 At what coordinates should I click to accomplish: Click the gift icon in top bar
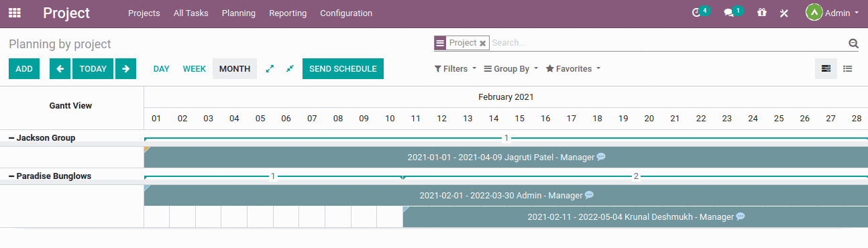(x=761, y=13)
